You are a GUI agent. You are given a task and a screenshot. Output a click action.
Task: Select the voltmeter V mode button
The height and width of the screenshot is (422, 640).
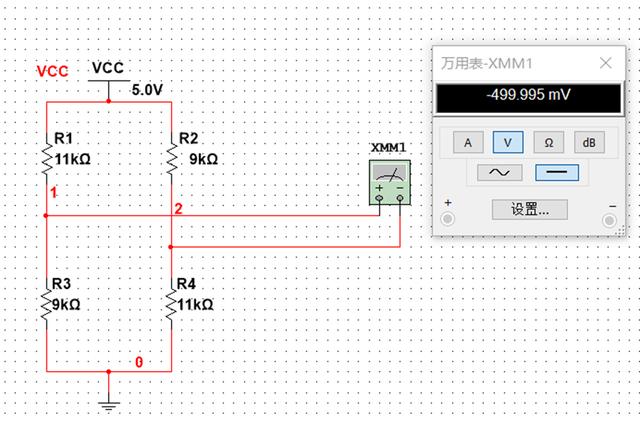[508, 142]
